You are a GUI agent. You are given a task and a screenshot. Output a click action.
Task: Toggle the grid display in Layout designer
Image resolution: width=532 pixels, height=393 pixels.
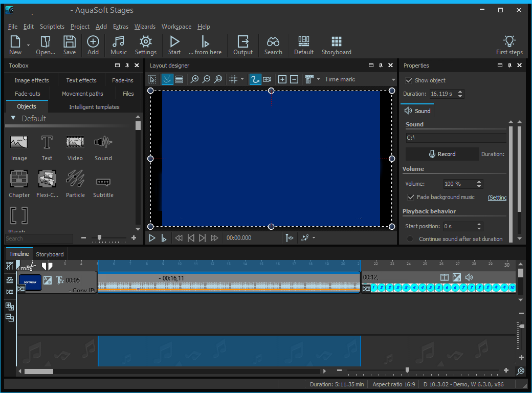coord(234,79)
